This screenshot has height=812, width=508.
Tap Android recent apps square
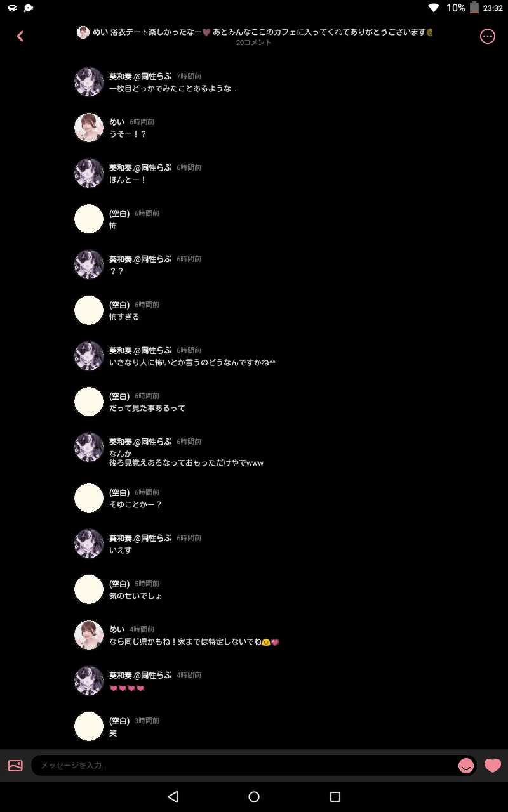click(x=335, y=797)
